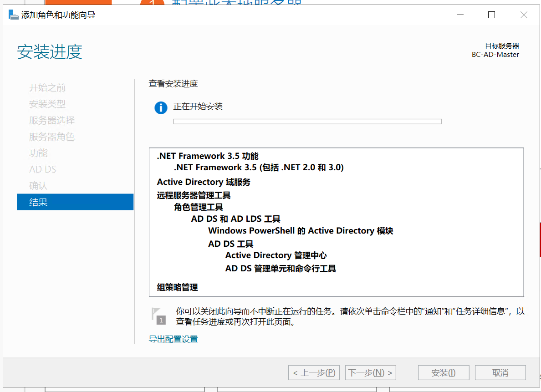Close the wizard using the X button
541x392 pixels.
524,15
